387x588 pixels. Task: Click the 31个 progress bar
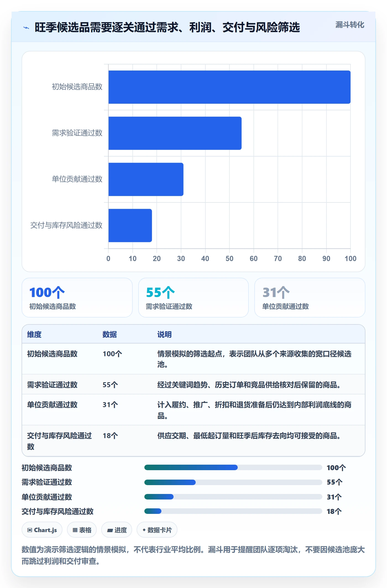(x=233, y=497)
